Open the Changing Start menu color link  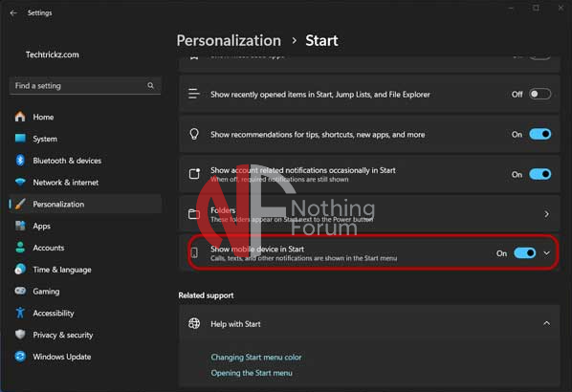(x=256, y=357)
